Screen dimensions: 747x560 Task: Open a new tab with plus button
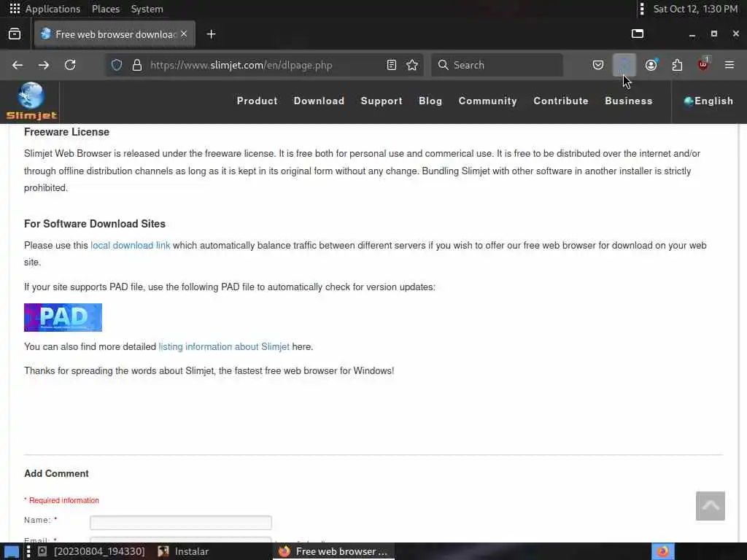coord(211,34)
